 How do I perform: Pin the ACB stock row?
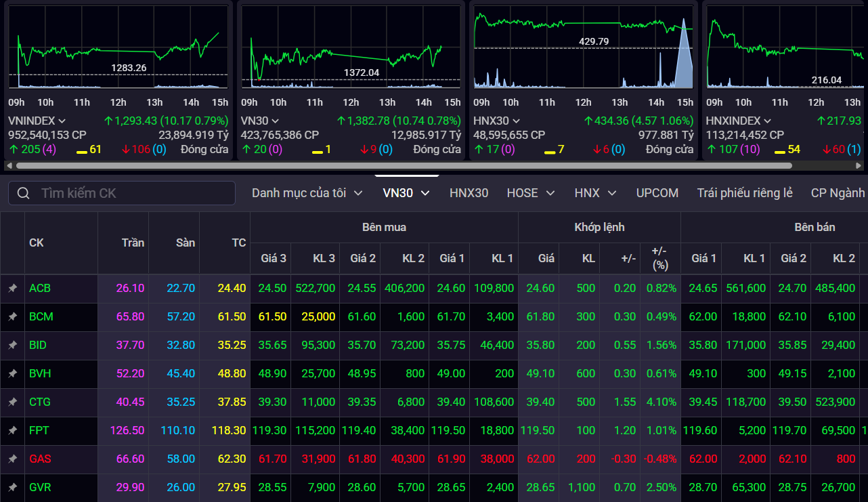[12, 288]
